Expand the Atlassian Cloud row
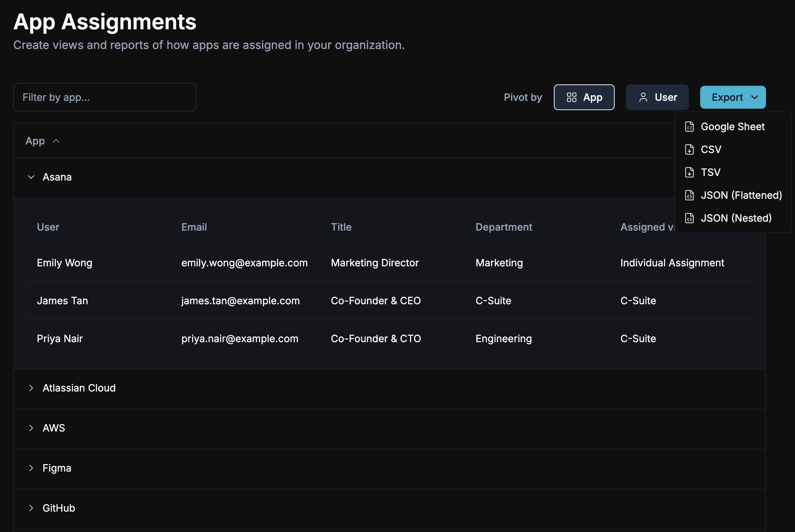 click(31, 388)
